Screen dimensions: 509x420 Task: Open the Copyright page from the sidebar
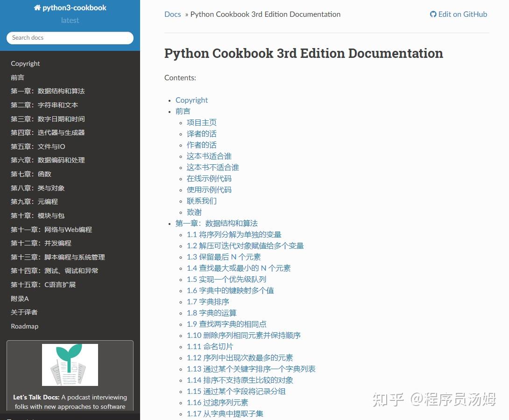(25, 63)
